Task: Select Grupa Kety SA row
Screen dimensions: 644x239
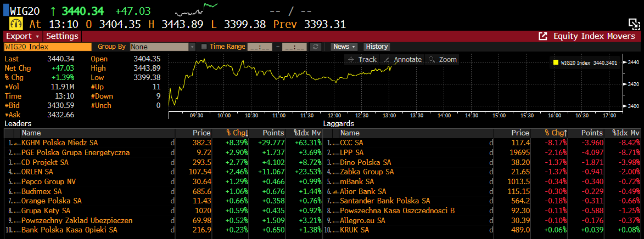Action: pyautogui.click(x=163, y=210)
